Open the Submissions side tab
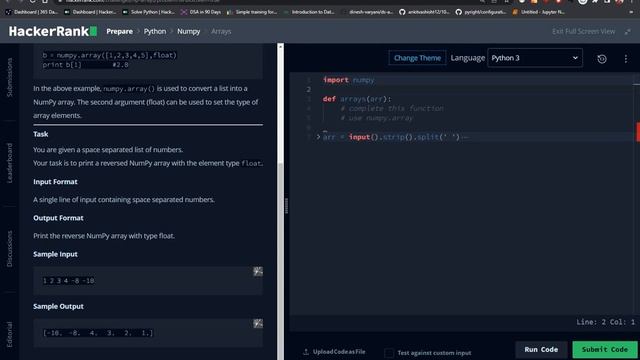Screen dimensions: 640x360 (x=9, y=77)
